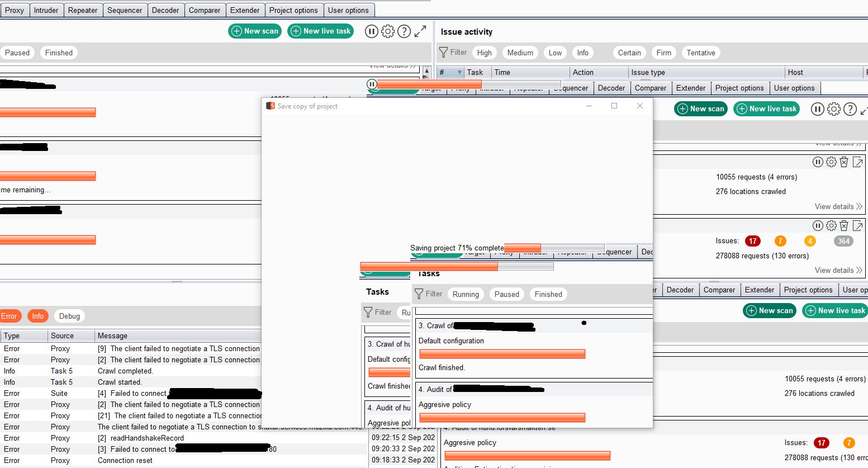Sort by Action column header
Viewport: 868px width, 468px height.
599,72
